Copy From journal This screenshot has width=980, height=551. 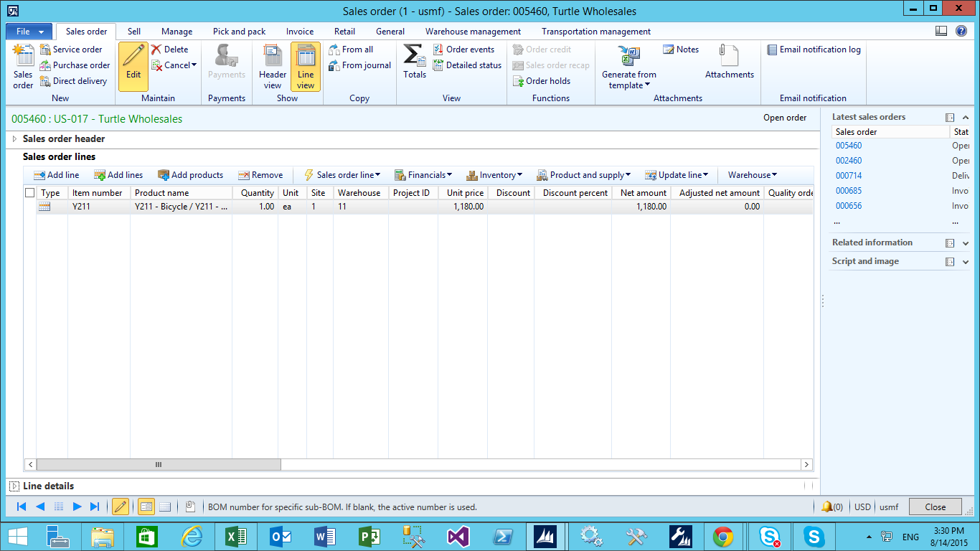click(x=359, y=65)
